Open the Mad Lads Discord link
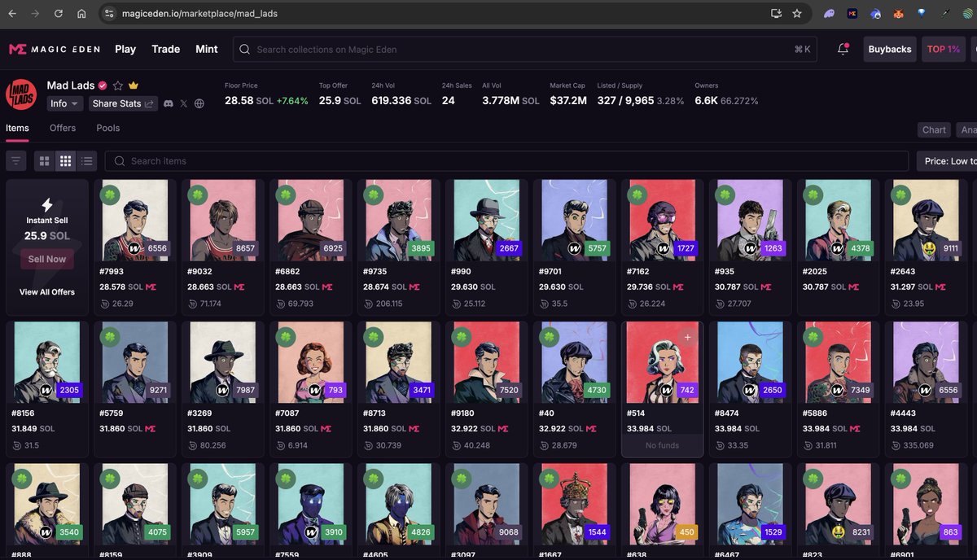This screenshot has height=560, width=977. [169, 103]
